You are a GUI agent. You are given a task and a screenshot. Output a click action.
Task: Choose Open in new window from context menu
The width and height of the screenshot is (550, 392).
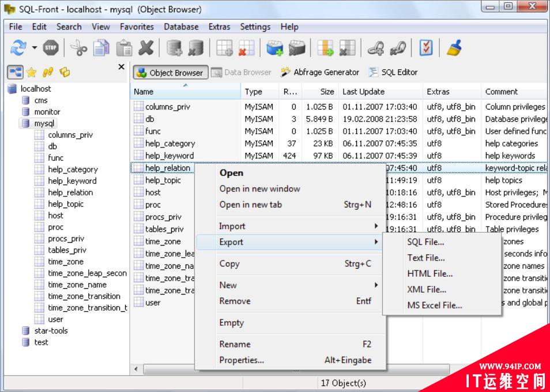291,189
